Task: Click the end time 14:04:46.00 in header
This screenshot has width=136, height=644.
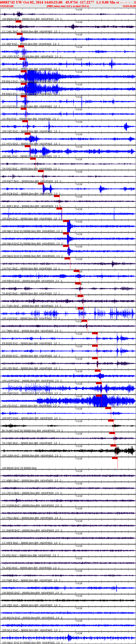Action: tap(129, 6)
